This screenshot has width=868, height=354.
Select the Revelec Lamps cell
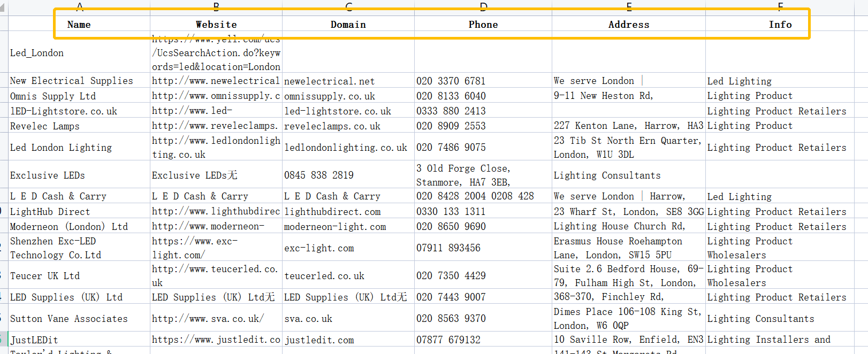(79, 126)
